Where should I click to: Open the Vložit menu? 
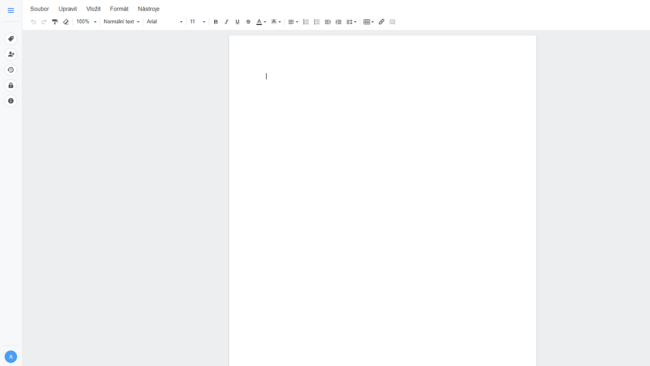tap(93, 9)
